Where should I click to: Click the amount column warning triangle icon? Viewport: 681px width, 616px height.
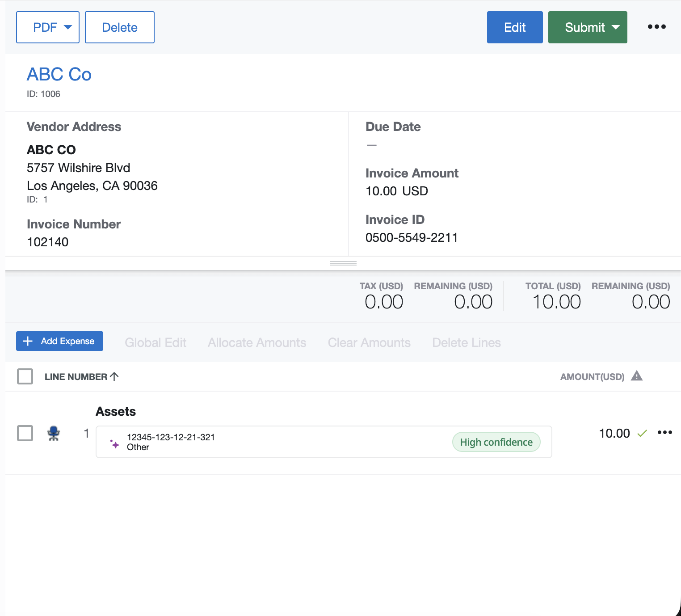637,376
